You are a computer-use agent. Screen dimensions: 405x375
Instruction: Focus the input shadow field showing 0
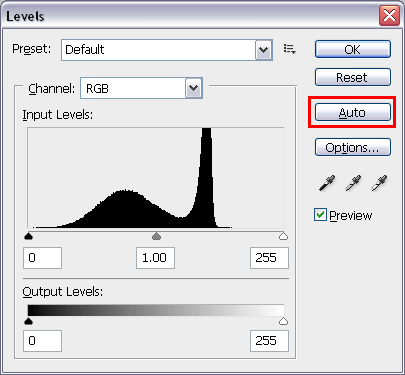pyautogui.click(x=42, y=258)
